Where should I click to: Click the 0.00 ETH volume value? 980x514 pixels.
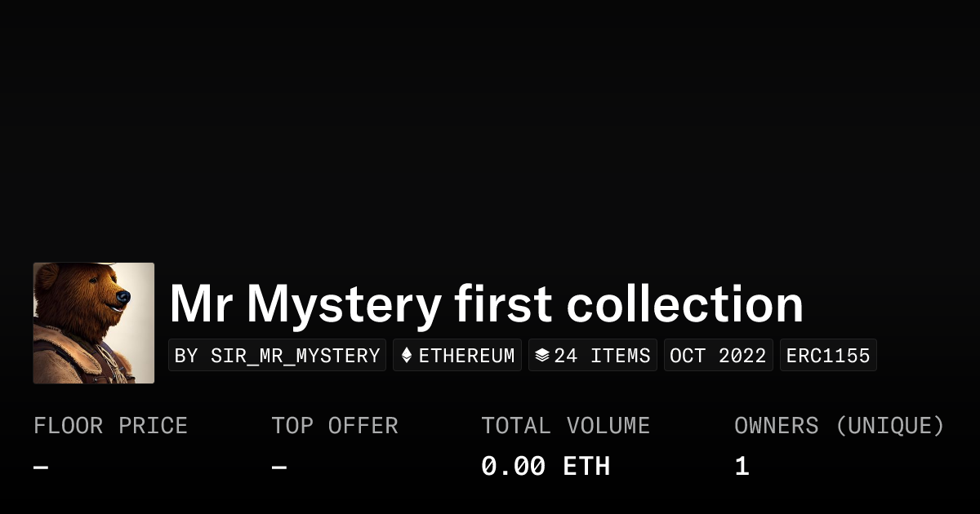(x=546, y=467)
